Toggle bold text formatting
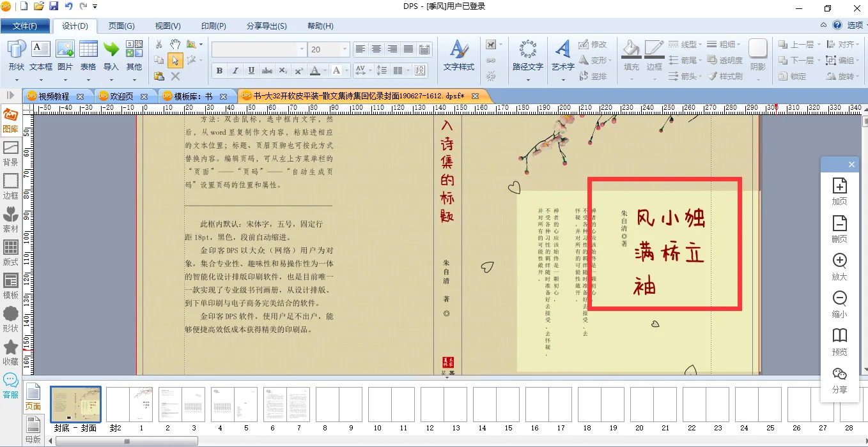The image size is (868, 447). (x=219, y=70)
